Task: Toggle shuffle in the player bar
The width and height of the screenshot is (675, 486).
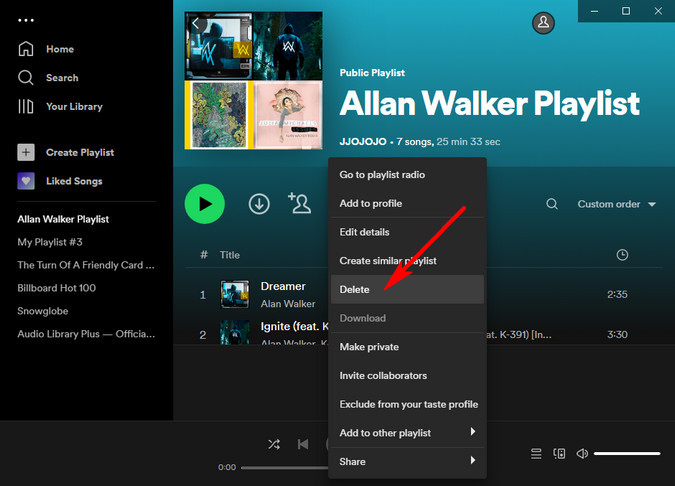Action: [274, 444]
